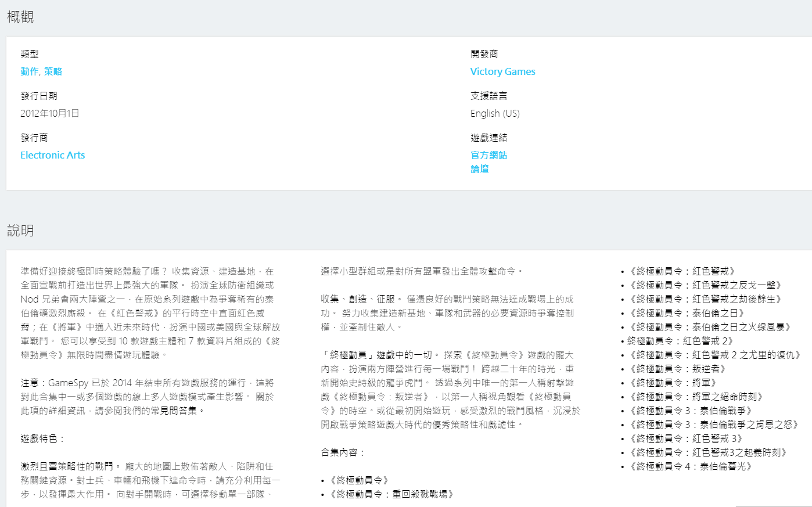Open Electronic Arts publisher link
This screenshot has width=812, height=507.
(53, 155)
